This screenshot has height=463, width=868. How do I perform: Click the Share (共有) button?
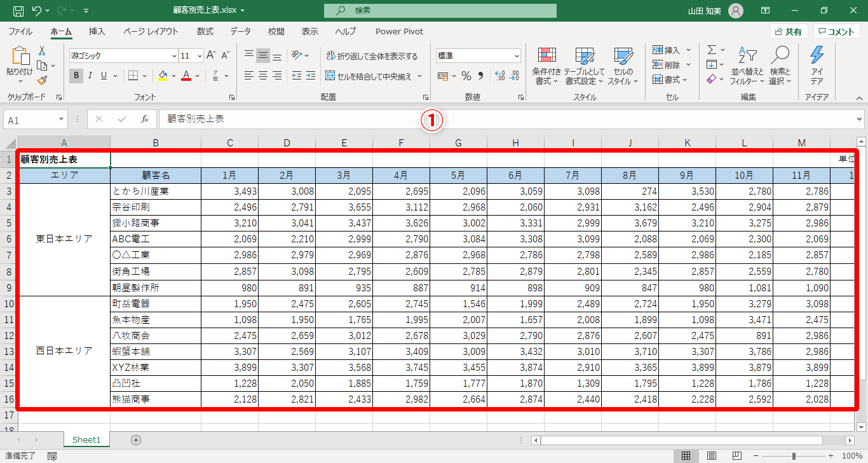(789, 32)
